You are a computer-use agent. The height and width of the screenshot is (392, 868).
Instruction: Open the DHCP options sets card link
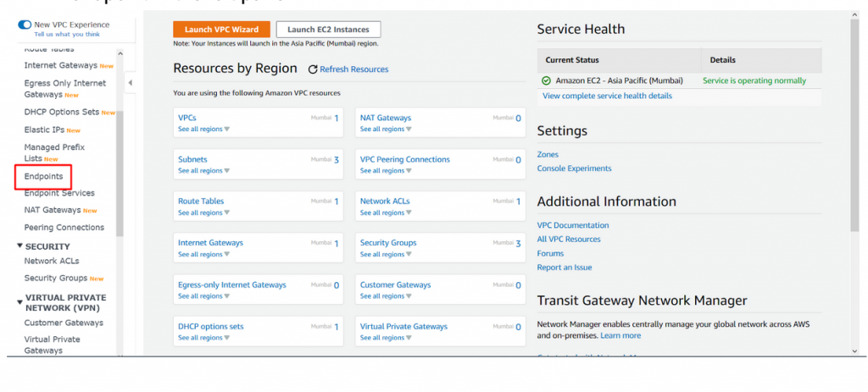tap(211, 326)
